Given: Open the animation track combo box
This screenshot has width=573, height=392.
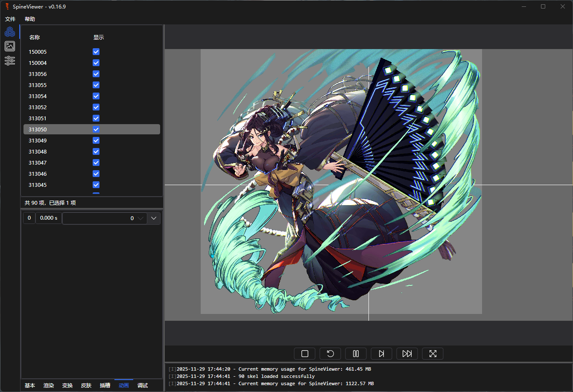Looking at the screenshot, I should pyautogui.click(x=104, y=218).
